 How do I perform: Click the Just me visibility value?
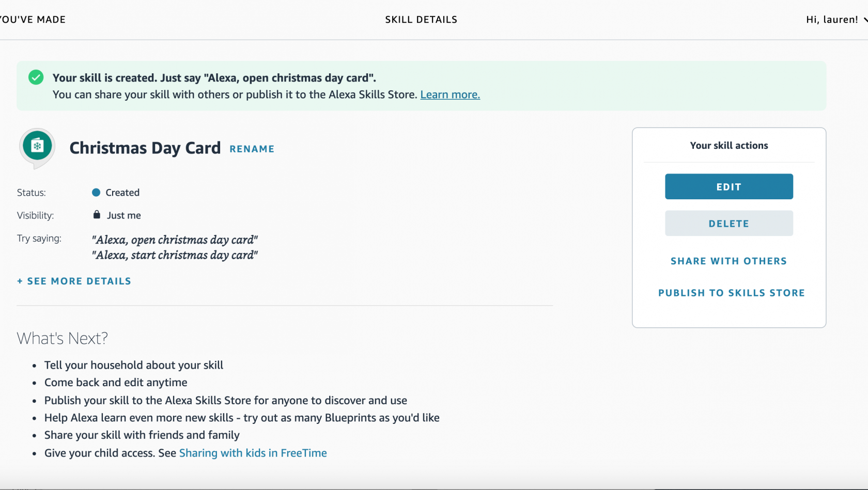click(124, 215)
